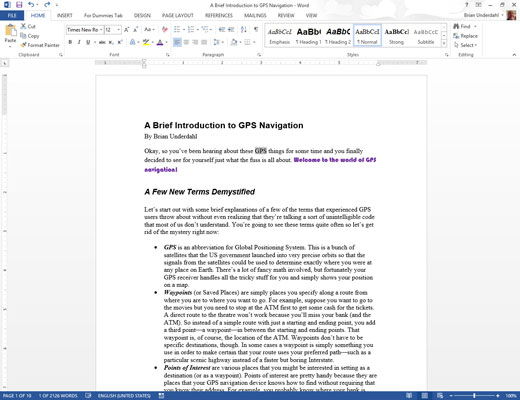520x400 pixels.
Task: Apply yellow text highlight color
Action: 146,42
